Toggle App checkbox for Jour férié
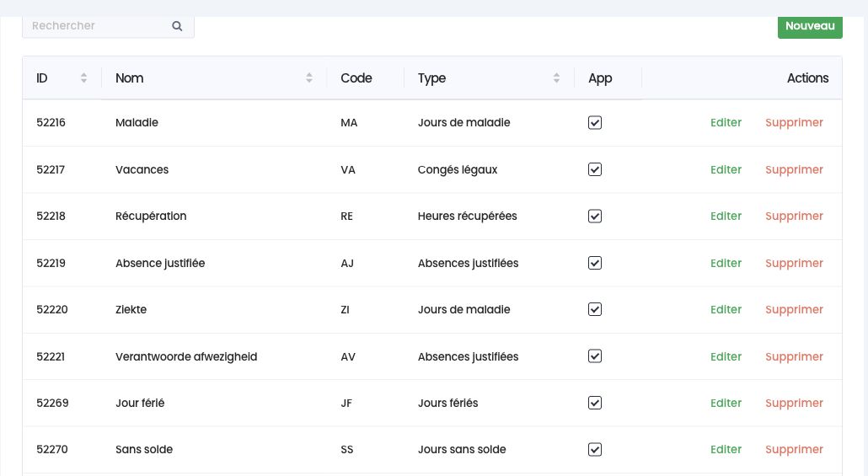The width and height of the screenshot is (868, 476). [x=595, y=403]
